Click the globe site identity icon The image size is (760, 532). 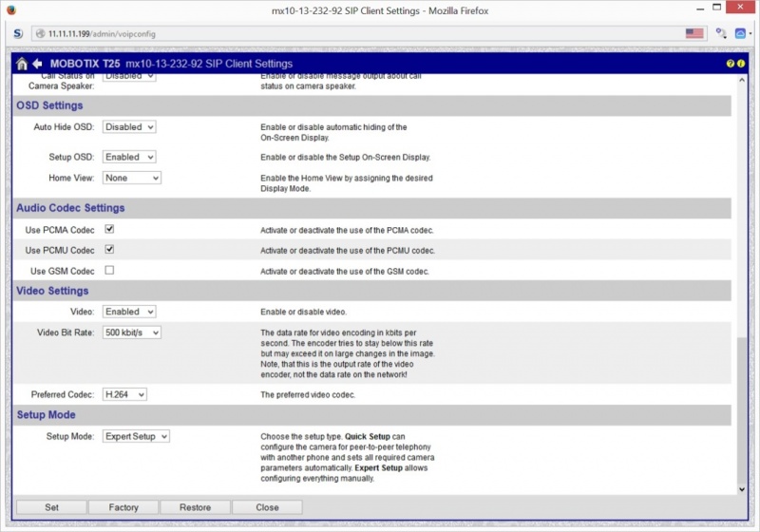coord(41,34)
